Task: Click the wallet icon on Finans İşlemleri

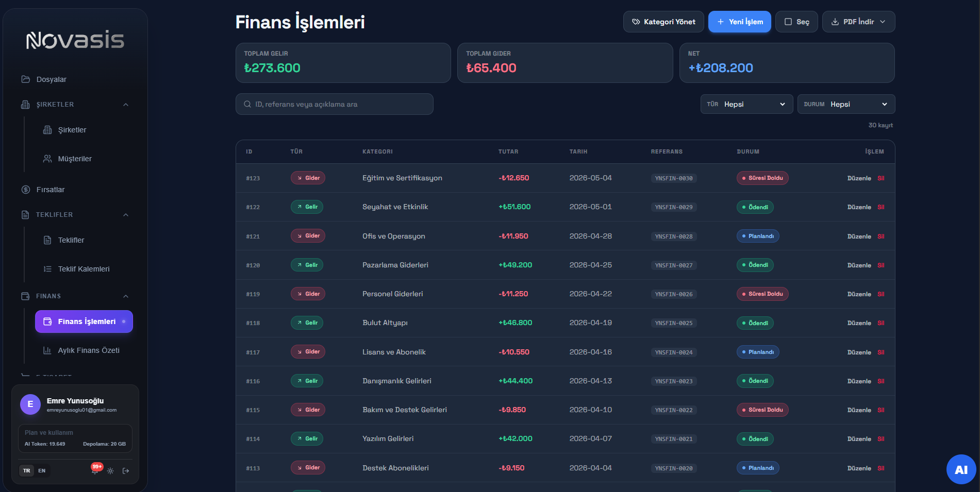Action: click(47, 321)
